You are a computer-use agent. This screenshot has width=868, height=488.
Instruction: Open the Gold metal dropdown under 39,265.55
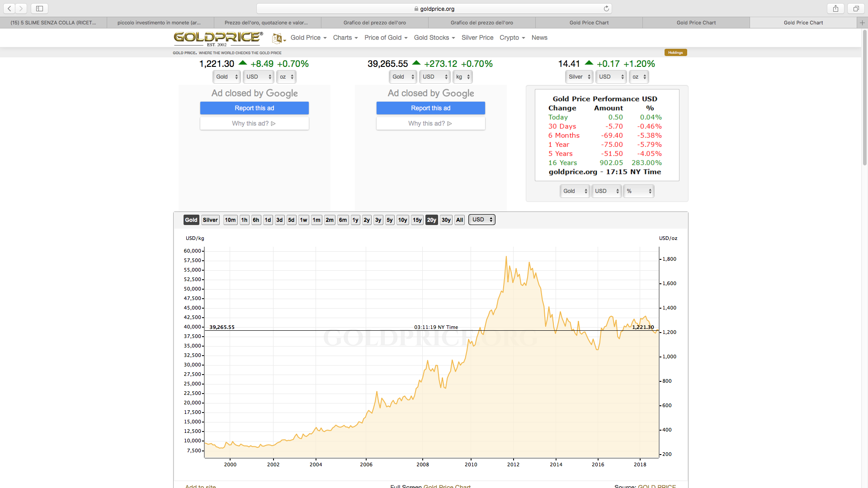click(x=402, y=77)
